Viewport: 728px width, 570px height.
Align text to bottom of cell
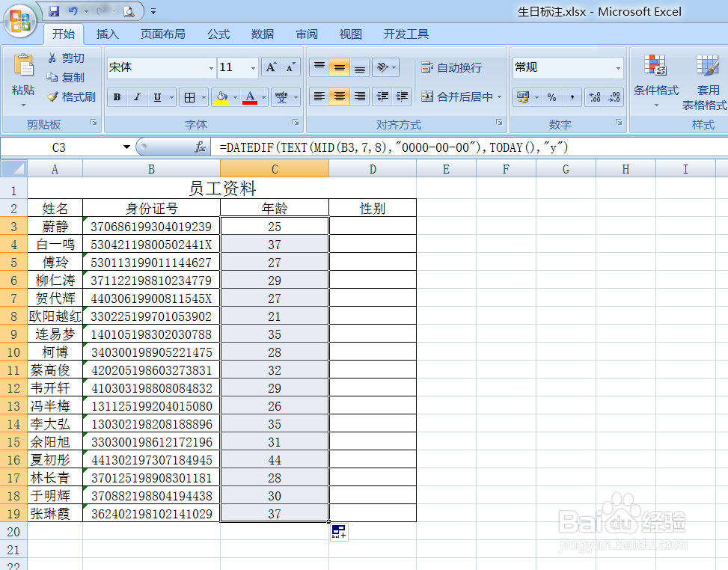[359, 67]
